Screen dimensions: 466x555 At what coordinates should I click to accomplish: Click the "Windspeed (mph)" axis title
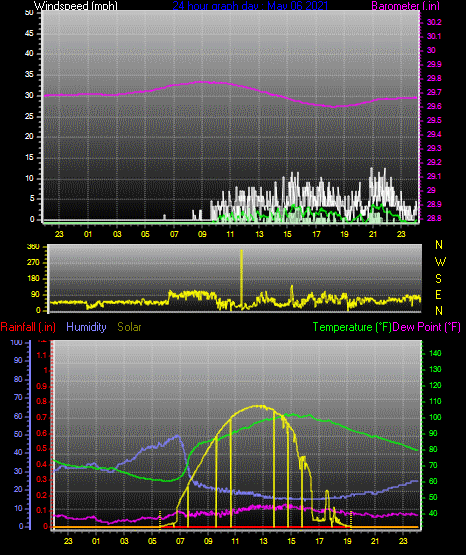(75, 6)
